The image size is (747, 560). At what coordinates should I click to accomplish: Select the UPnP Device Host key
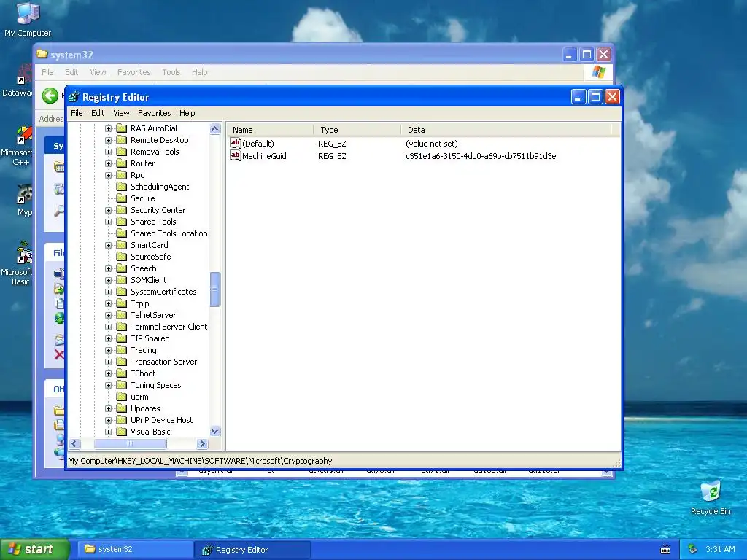pos(161,420)
